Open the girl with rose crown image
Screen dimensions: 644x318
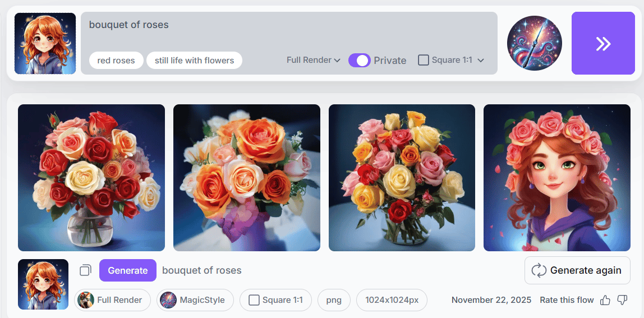click(556, 178)
